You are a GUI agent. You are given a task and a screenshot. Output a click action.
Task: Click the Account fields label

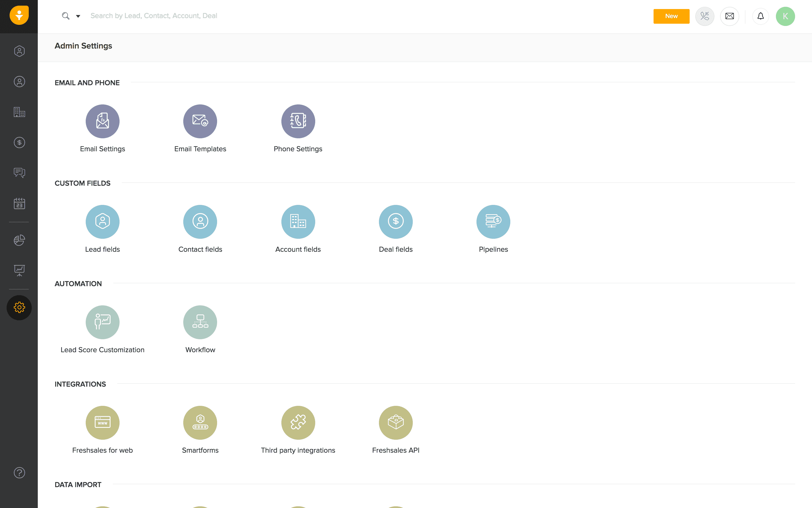click(x=298, y=249)
